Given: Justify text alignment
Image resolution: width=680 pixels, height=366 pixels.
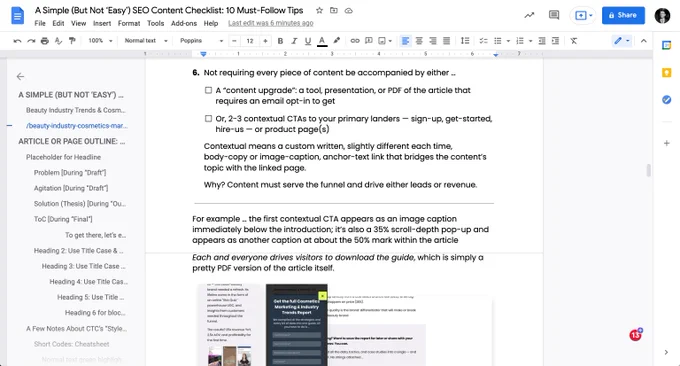Looking at the screenshot, I should (446, 41).
